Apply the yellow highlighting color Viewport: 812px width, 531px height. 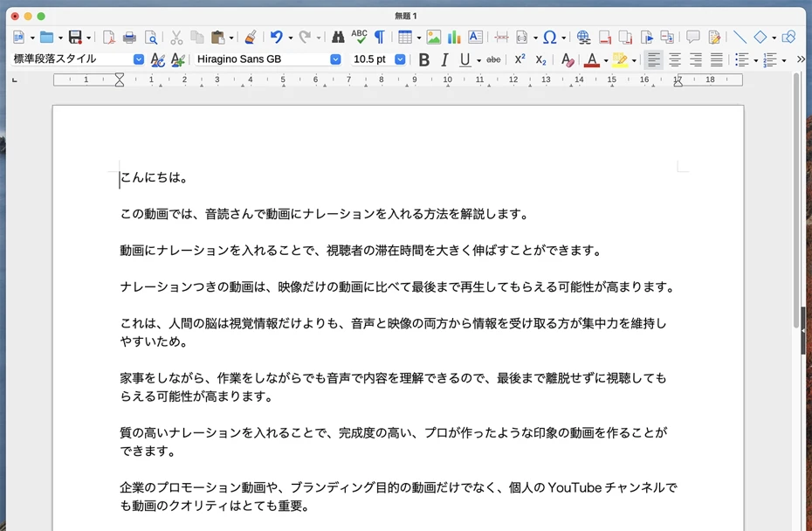pyautogui.click(x=619, y=60)
